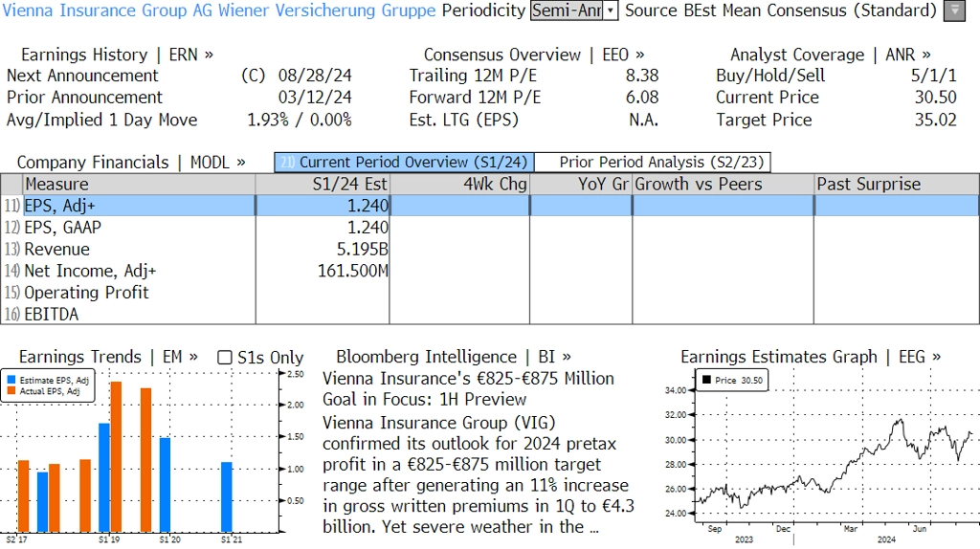Click the YoY Gr column header

(581, 185)
